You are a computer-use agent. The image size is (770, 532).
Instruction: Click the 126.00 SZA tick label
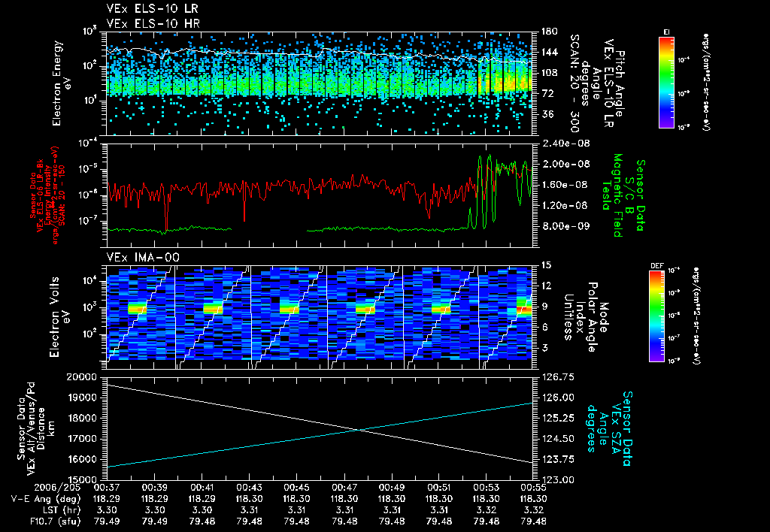tap(557, 397)
